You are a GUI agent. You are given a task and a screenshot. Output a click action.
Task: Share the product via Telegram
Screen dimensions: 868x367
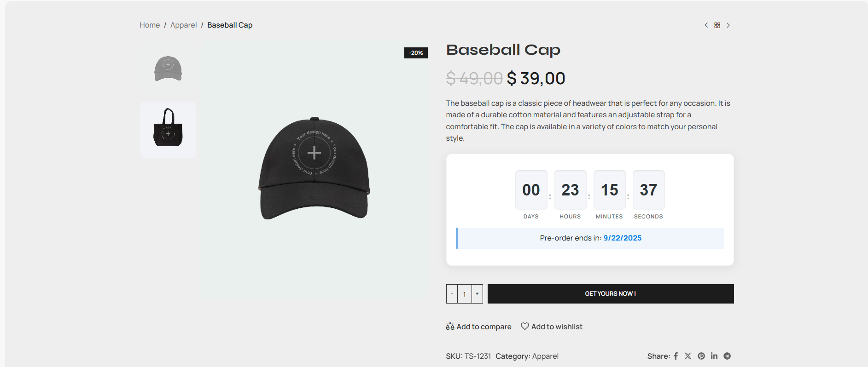click(x=727, y=356)
